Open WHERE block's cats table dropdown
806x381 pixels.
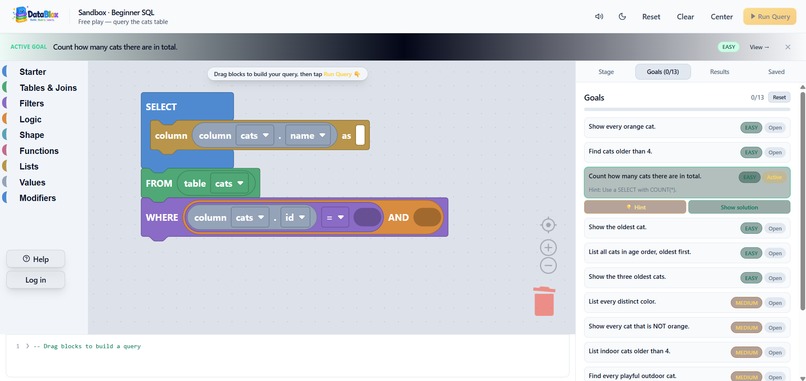tap(250, 217)
